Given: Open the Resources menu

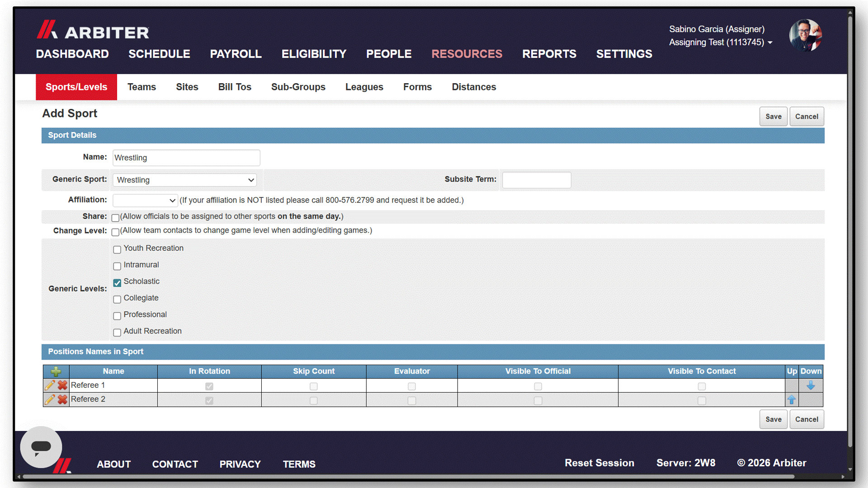Looking at the screenshot, I should tap(467, 54).
